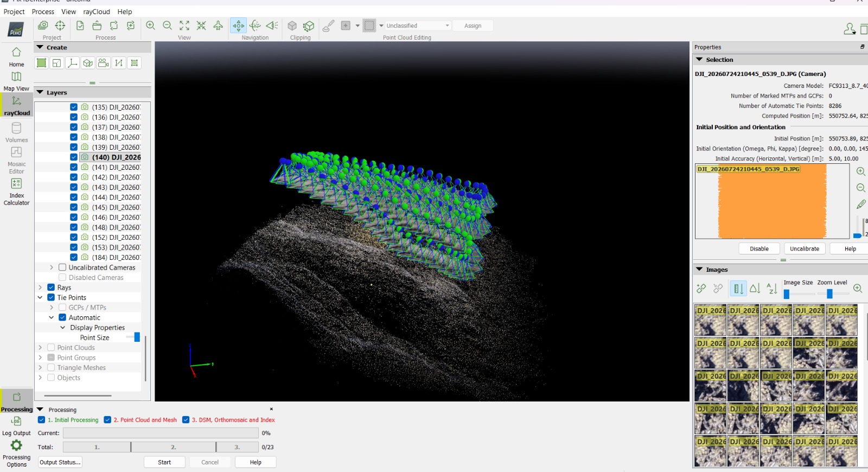Click the Uncalibrate button
868x472 pixels.
[805, 248]
